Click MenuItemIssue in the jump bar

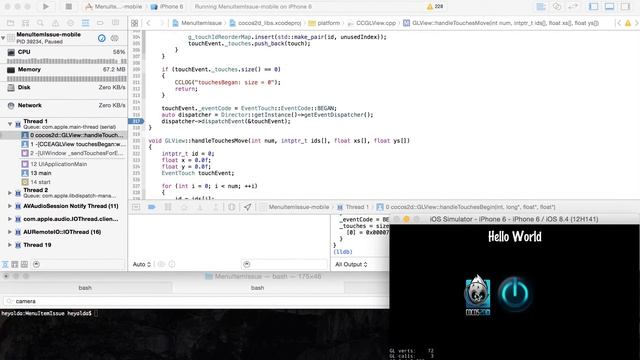[x=197, y=23]
